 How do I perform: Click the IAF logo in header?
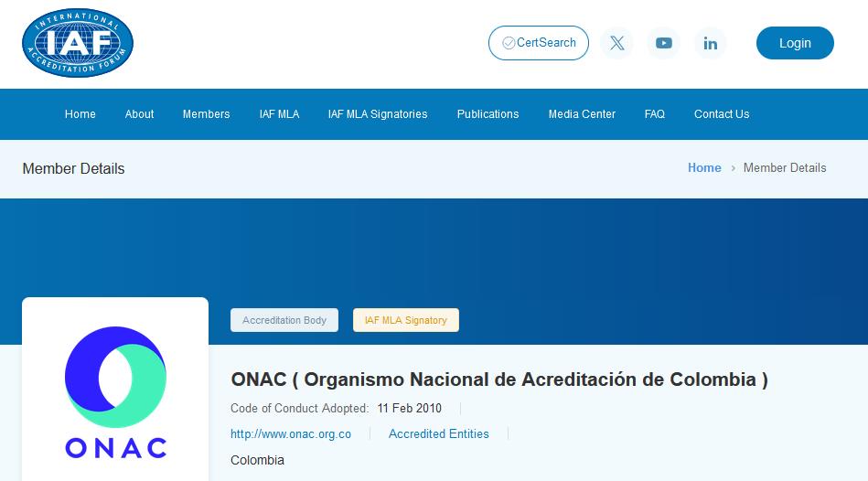(78, 43)
